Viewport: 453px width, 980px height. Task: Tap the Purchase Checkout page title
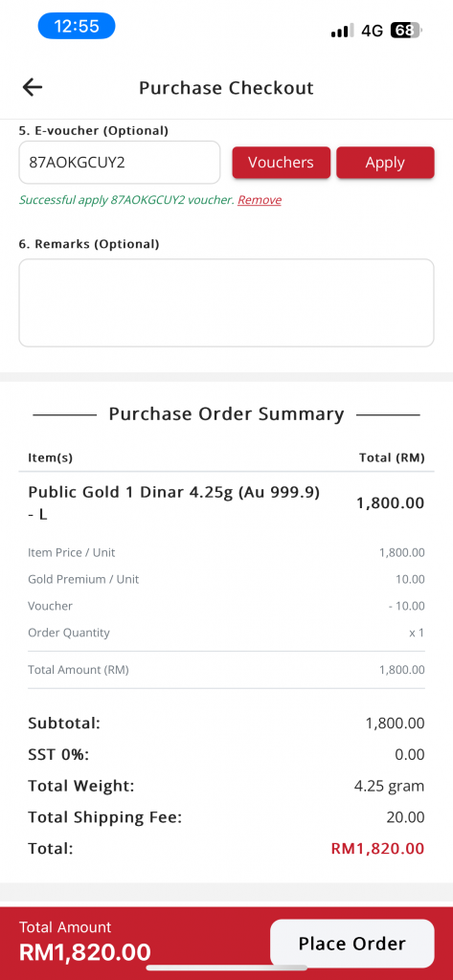226,88
